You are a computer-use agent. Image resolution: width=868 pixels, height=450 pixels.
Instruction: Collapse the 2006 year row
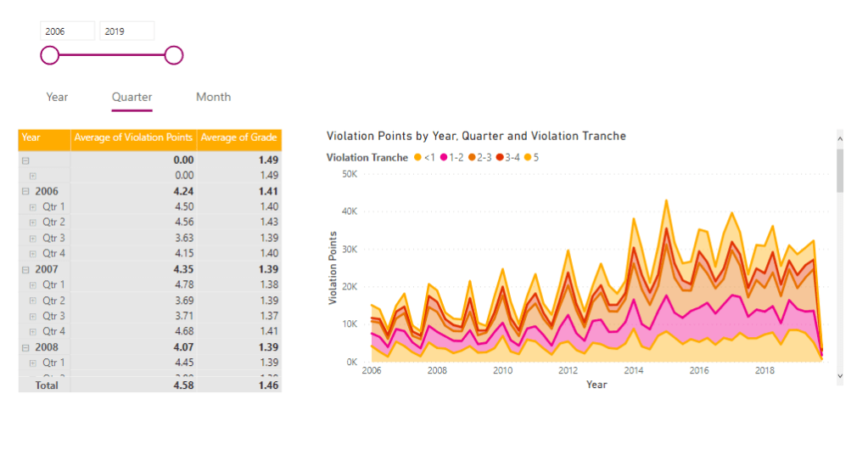point(25,191)
